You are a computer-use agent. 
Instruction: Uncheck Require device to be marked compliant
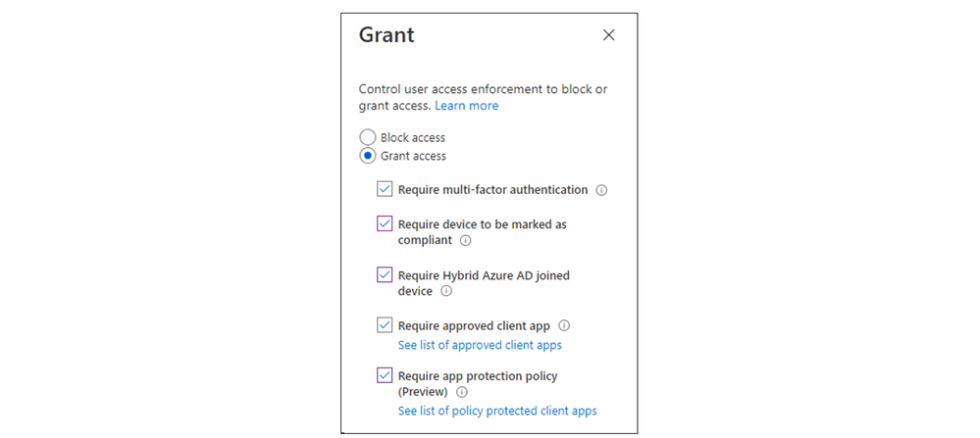pos(385,223)
